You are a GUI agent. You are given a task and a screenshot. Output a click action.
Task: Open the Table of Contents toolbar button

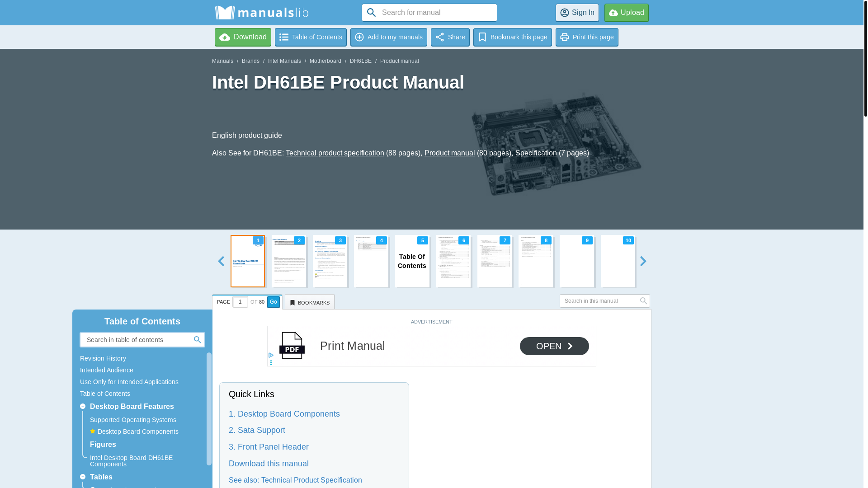click(x=311, y=37)
